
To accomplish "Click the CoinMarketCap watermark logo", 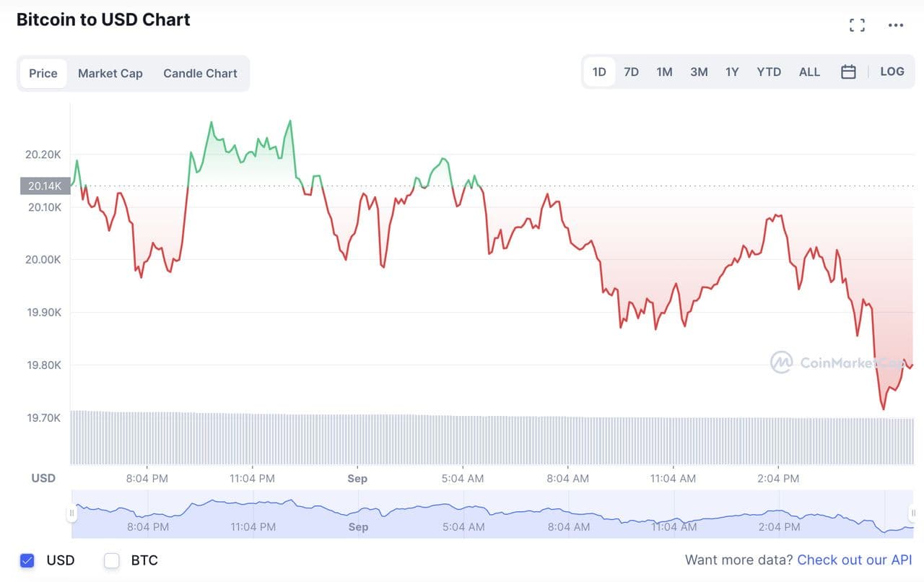I will click(781, 362).
